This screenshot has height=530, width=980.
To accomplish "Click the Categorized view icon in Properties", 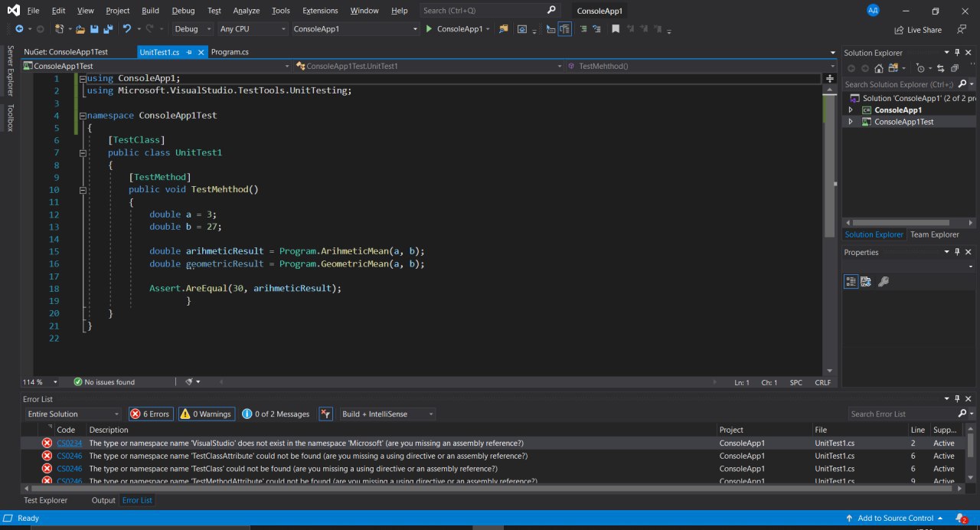I will (x=851, y=281).
